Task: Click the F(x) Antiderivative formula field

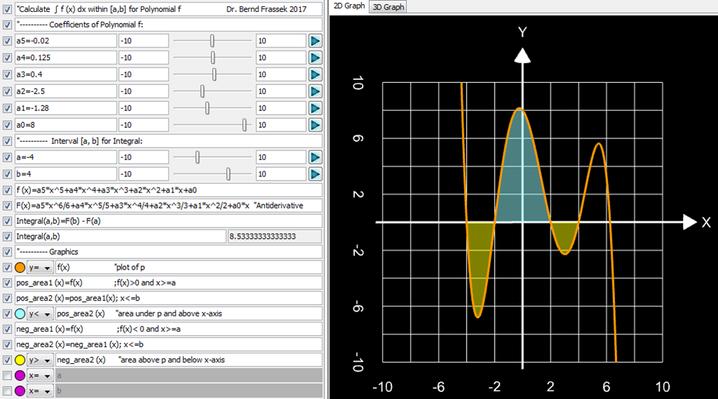Action: point(168,206)
